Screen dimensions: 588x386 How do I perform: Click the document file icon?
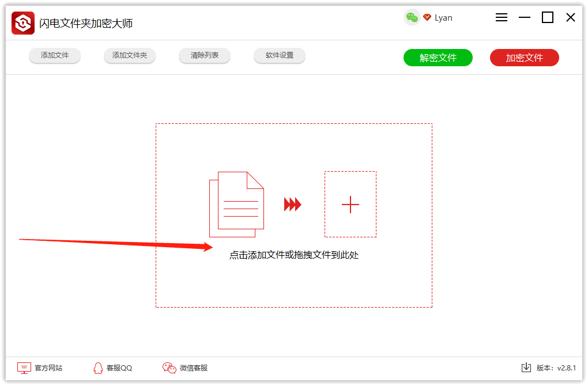tap(236, 205)
